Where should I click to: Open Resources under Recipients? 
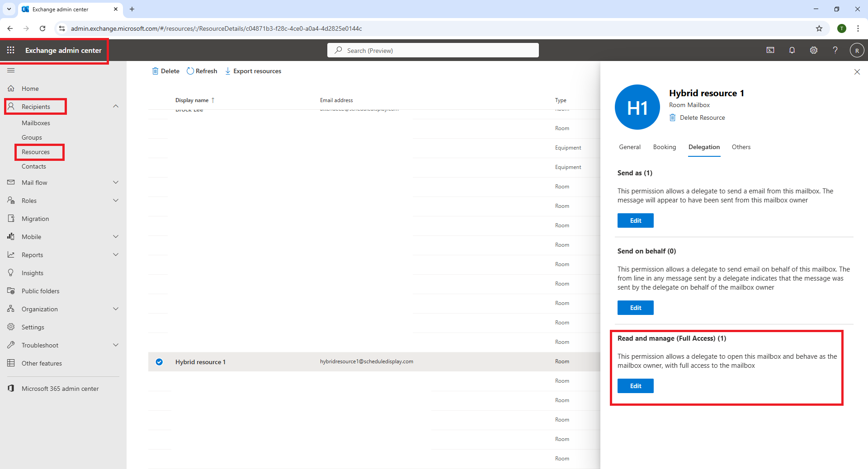pos(36,152)
